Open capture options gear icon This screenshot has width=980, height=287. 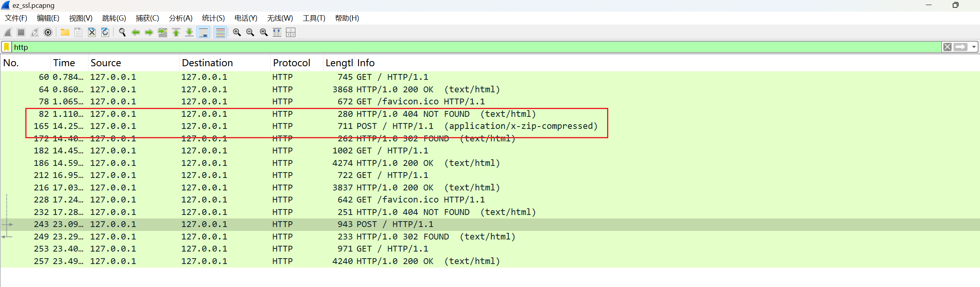click(x=48, y=32)
